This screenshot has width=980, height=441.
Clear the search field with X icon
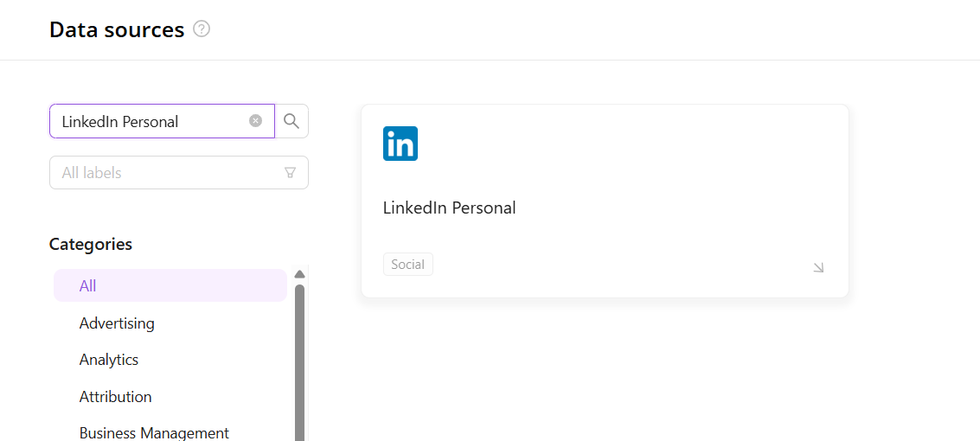(255, 121)
